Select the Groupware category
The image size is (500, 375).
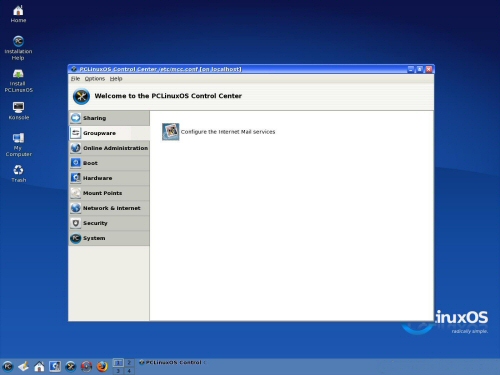[x=109, y=133]
